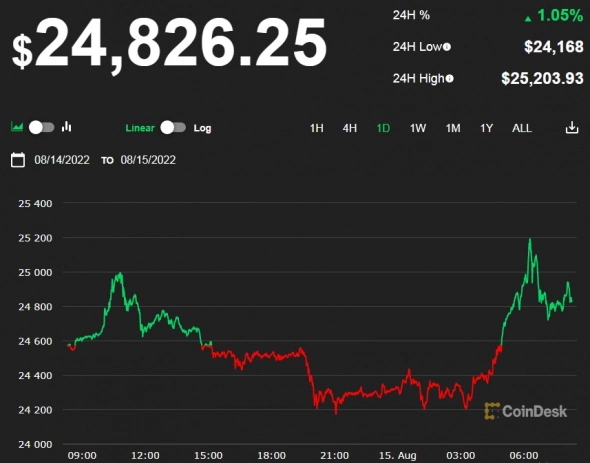Screen dimensions: 590x463
Task: Click the candlestick bar chart icon
Action: (67, 126)
